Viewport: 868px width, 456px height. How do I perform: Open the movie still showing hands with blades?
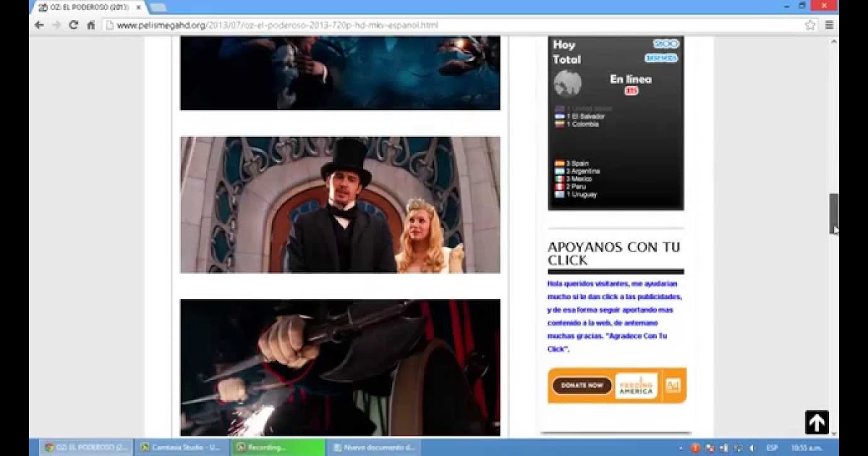[340, 368]
